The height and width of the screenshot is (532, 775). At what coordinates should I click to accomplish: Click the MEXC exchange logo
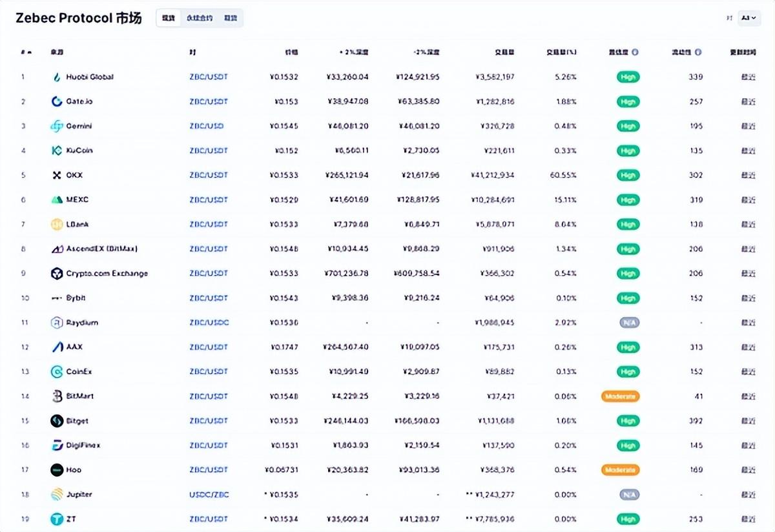point(57,200)
